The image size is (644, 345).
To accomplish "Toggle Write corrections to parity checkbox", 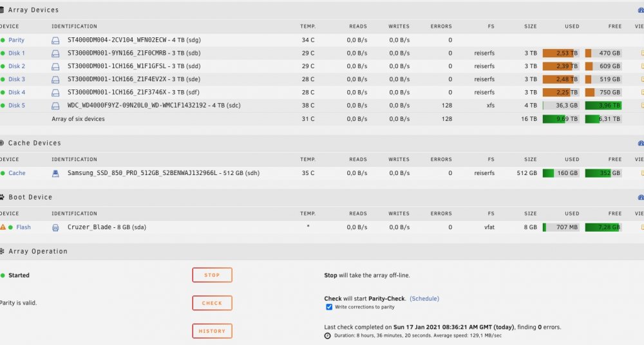I will [329, 307].
